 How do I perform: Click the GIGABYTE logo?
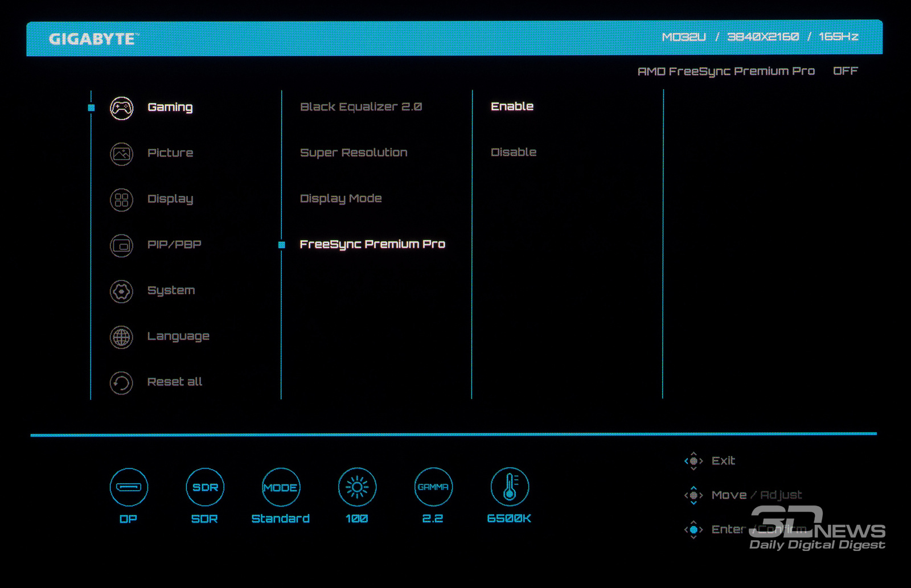pyautogui.click(x=94, y=39)
